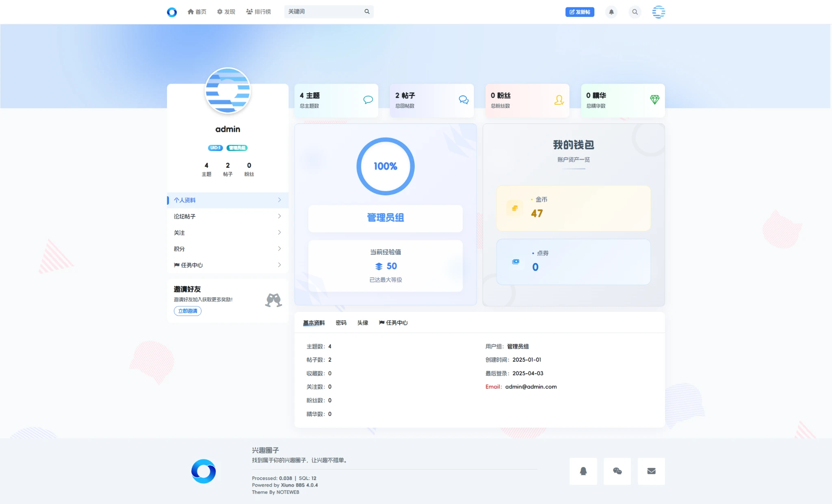832x504 pixels.
Task: Click the email envelope icon in footer
Action: pyautogui.click(x=651, y=471)
